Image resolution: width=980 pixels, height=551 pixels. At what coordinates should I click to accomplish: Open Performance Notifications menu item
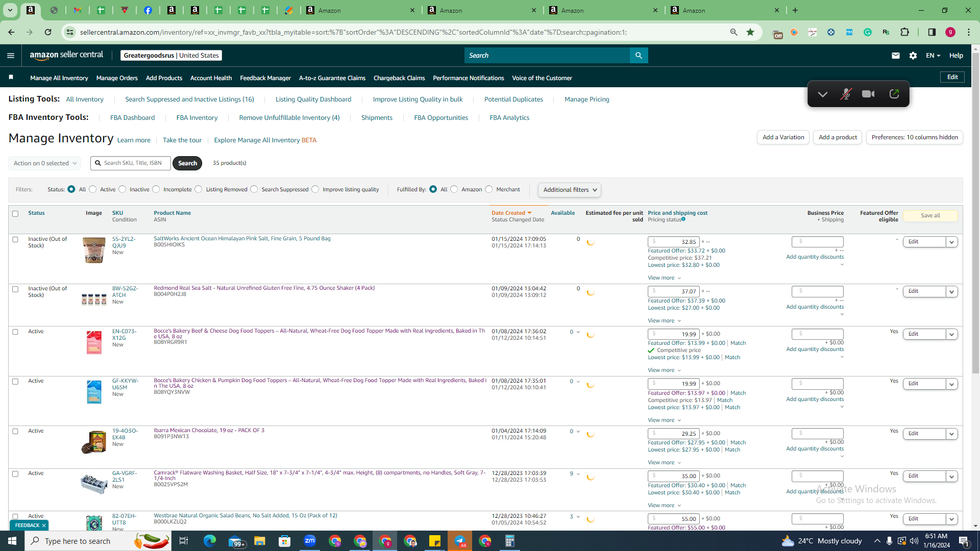click(469, 78)
